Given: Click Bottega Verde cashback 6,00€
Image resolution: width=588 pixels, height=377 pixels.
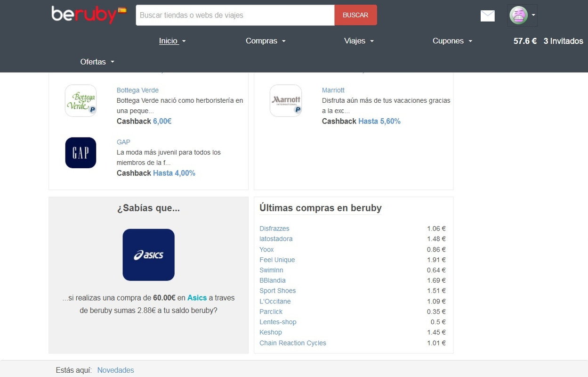Looking at the screenshot, I should click(x=162, y=121).
